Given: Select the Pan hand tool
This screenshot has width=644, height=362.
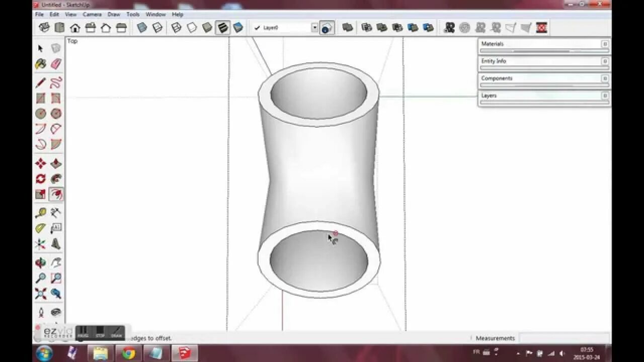Looking at the screenshot, I should (56, 262).
